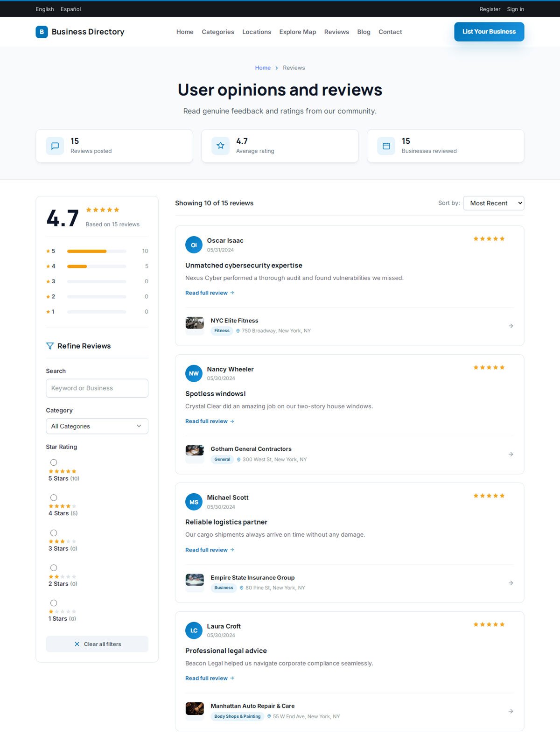Select the 3 Stars rating filter
This screenshot has width=560, height=735.
pyautogui.click(x=54, y=533)
